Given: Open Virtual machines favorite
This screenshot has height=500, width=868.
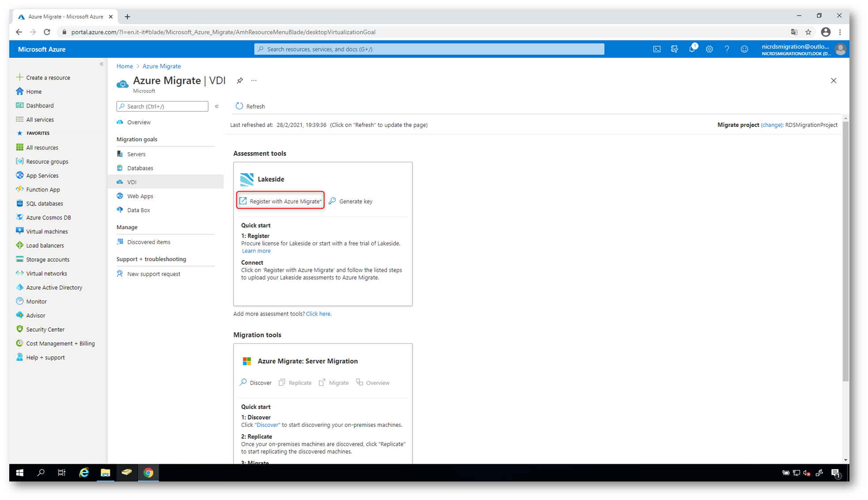Looking at the screenshot, I should 42,232.
